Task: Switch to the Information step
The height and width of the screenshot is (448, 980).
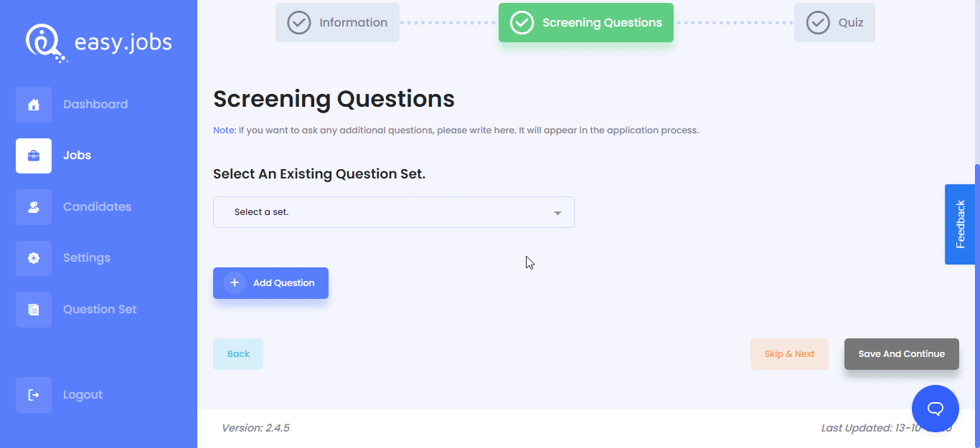Action: (x=337, y=22)
